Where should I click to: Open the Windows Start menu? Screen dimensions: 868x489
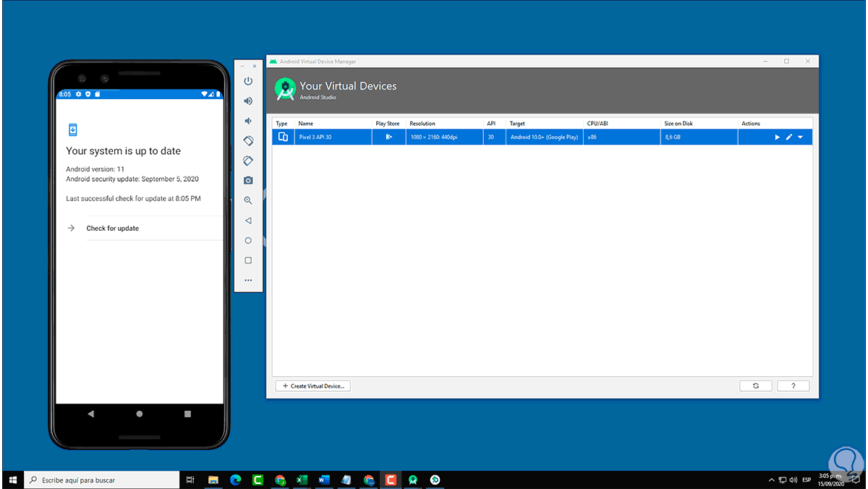12,480
